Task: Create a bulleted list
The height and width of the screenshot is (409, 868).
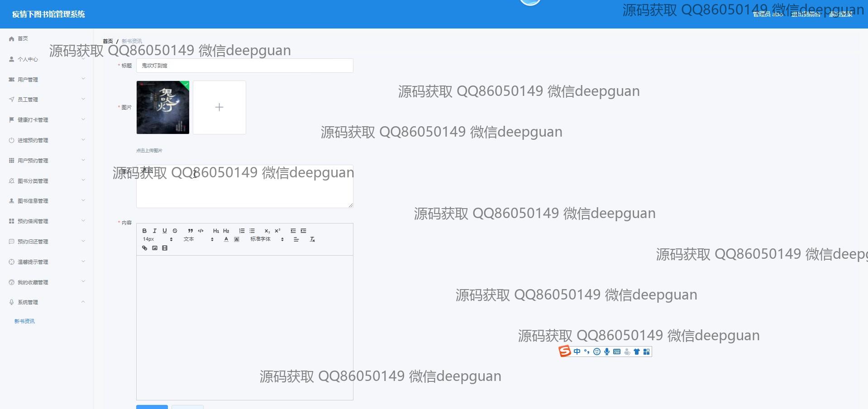Action: (x=252, y=231)
